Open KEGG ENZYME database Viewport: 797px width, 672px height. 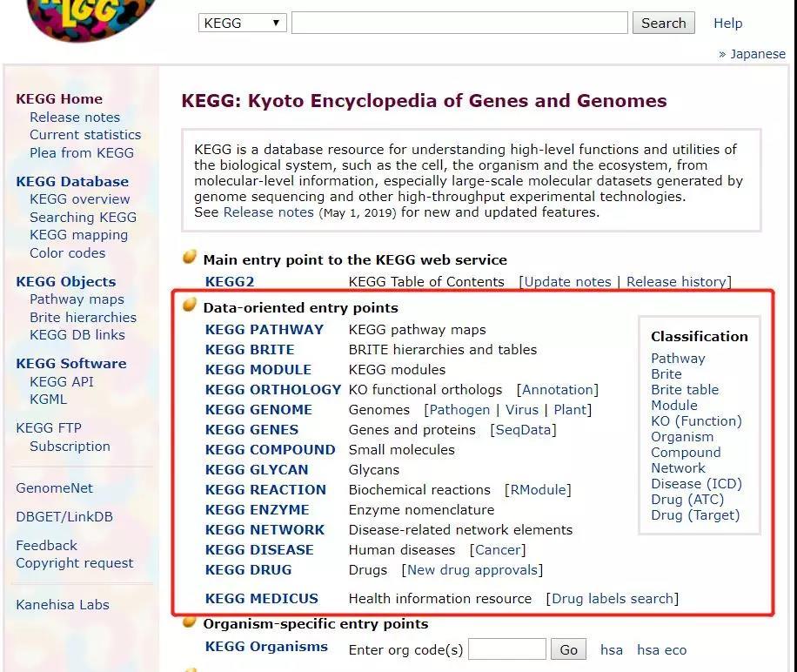click(257, 510)
